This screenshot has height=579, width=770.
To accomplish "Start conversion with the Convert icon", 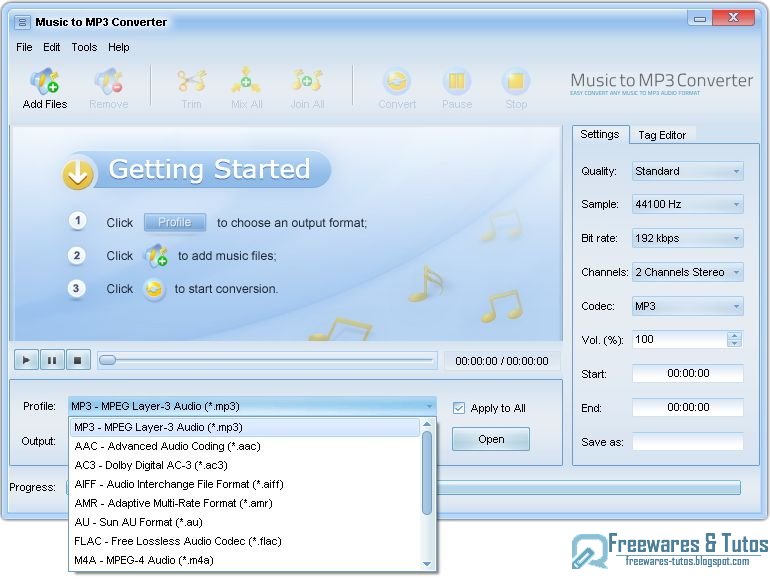I will [397, 82].
